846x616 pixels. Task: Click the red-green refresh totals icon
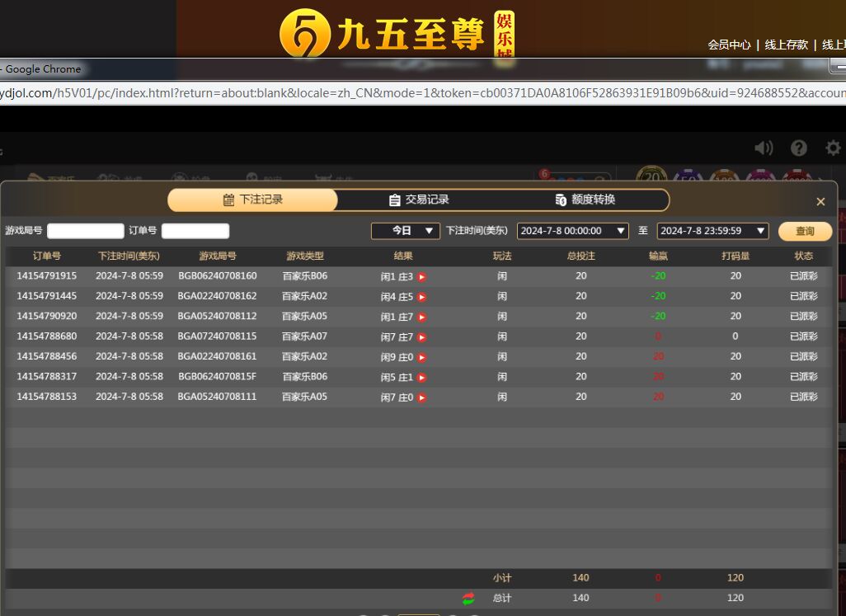(x=468, y=598)
